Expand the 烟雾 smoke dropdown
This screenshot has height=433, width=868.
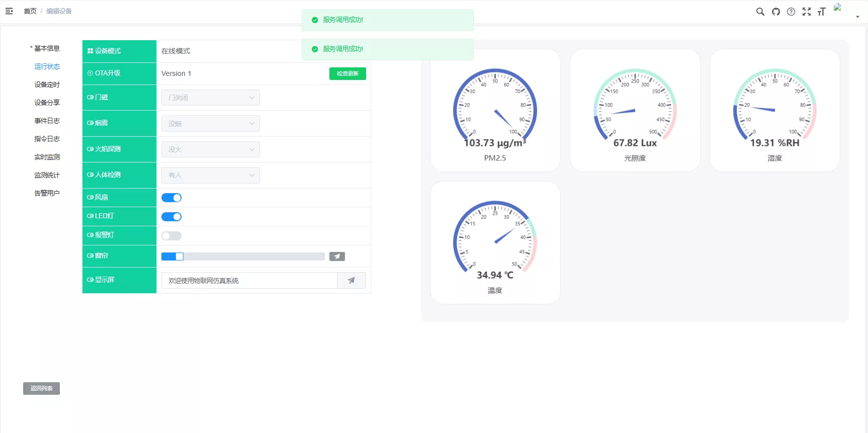[x=210, y=124]
